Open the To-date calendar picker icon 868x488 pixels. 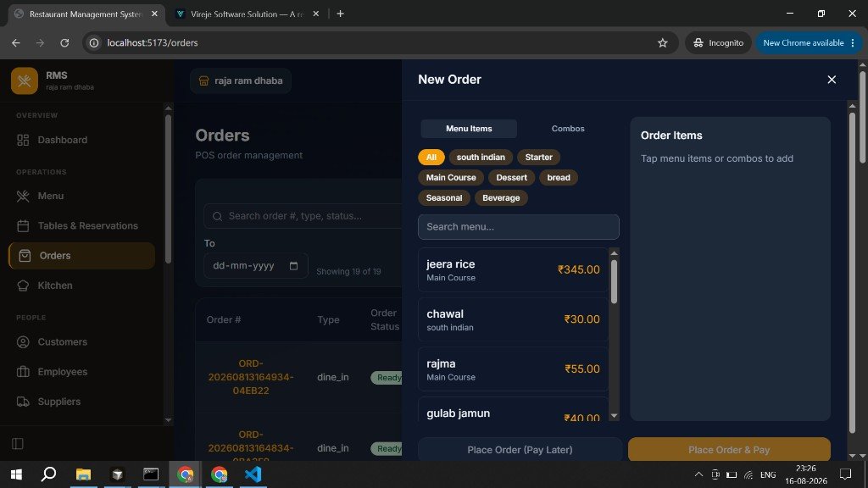293,266
